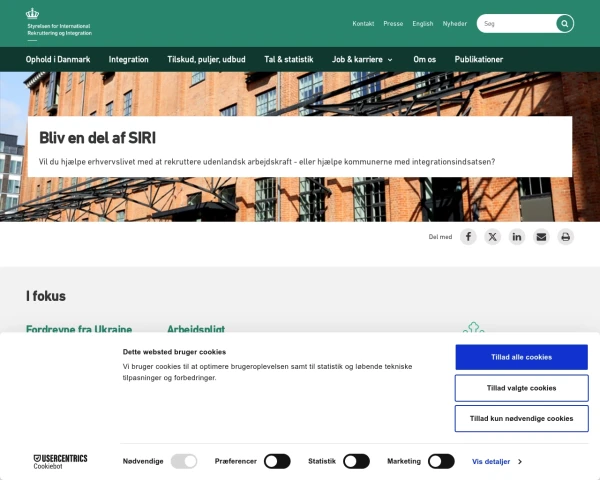
Task: Click Tillad kun nødvendige cookies button
Action: pos(522,419)
